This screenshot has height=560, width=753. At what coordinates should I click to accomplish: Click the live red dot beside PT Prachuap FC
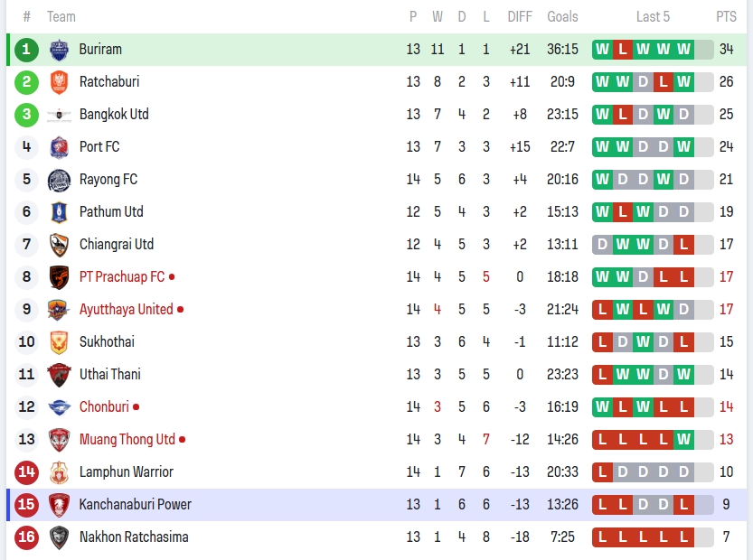pyautogui.click(x=172, y=277)
